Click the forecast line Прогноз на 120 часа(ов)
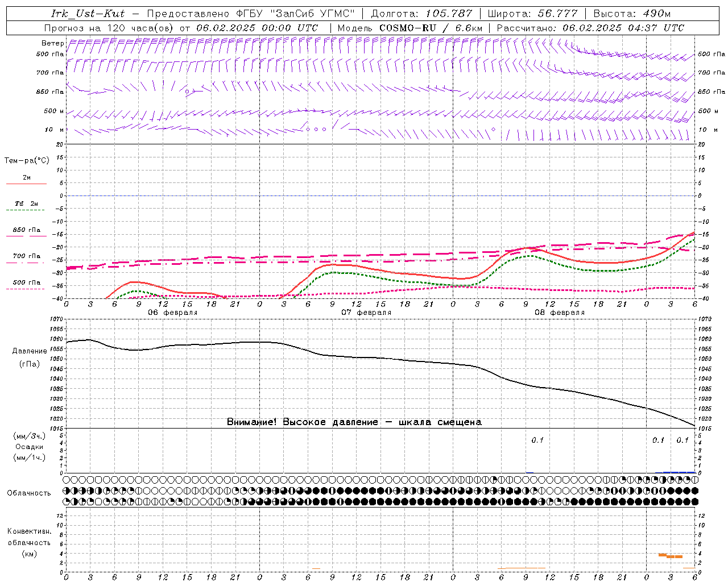 tap(109, 28)
